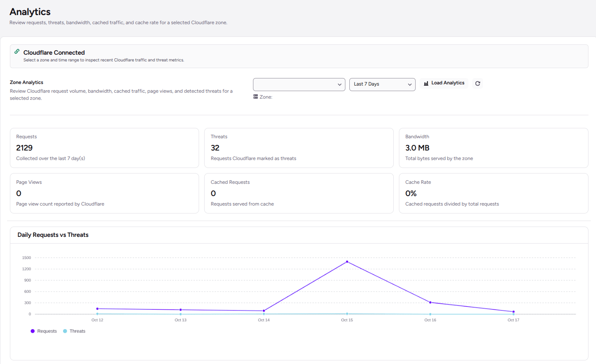Click the Requests value 2129

tap(24, 148)
